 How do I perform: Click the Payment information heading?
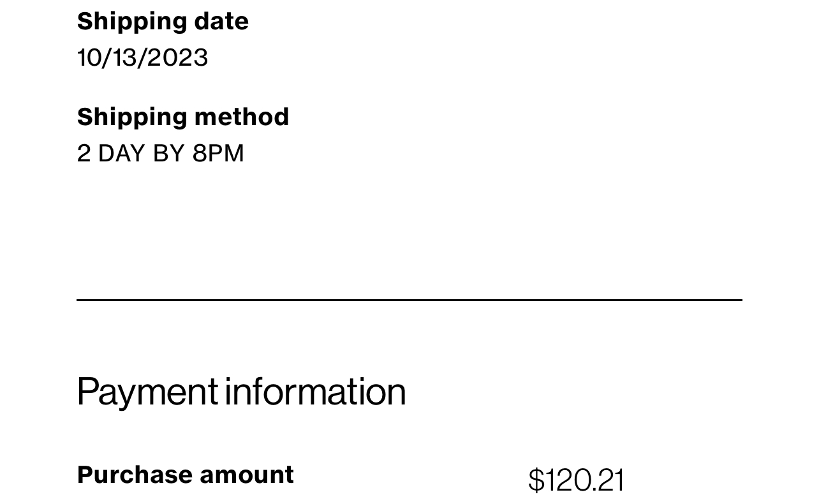pos(241,392)
